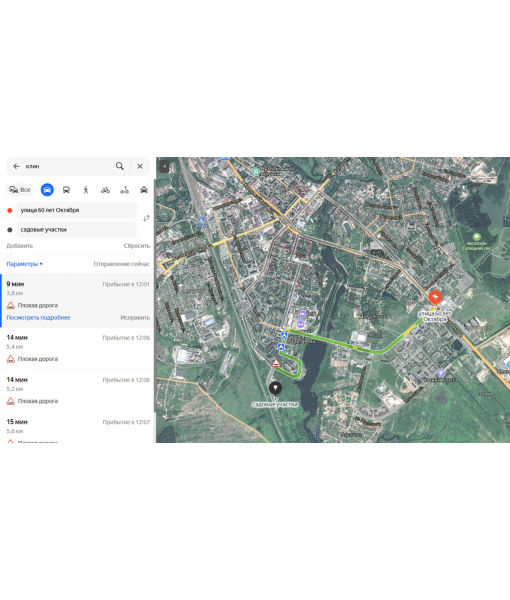Click 'Сбросить' to reset the route

coord(137,246)
